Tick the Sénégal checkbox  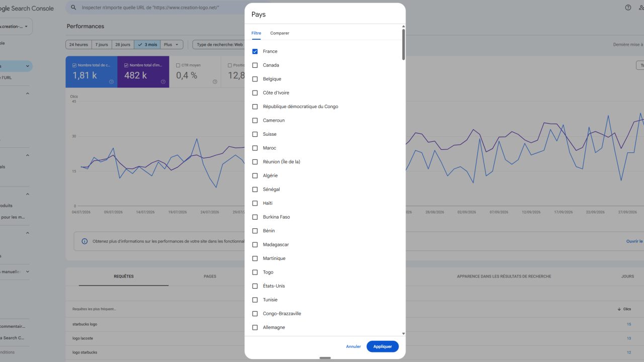pyautogui.click(x=255, y=190)
